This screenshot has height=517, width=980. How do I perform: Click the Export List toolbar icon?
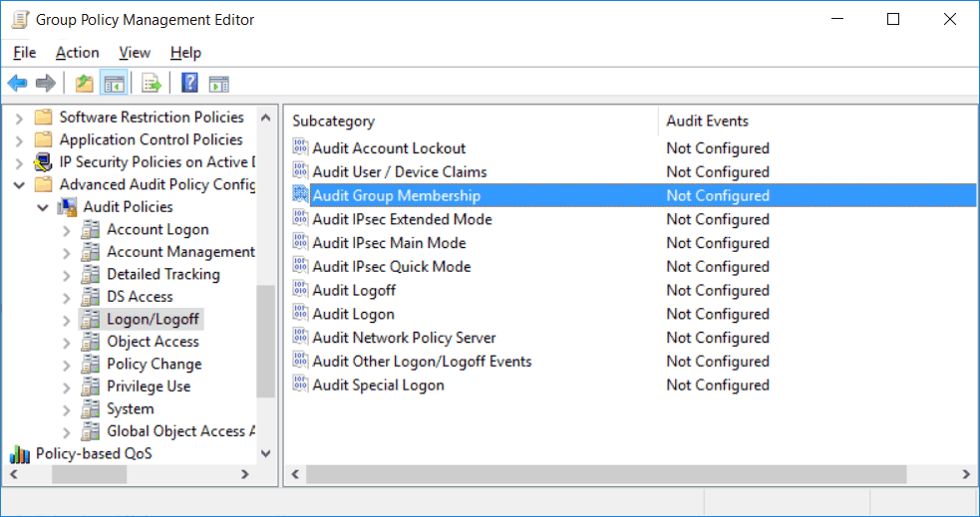[152, 83]
